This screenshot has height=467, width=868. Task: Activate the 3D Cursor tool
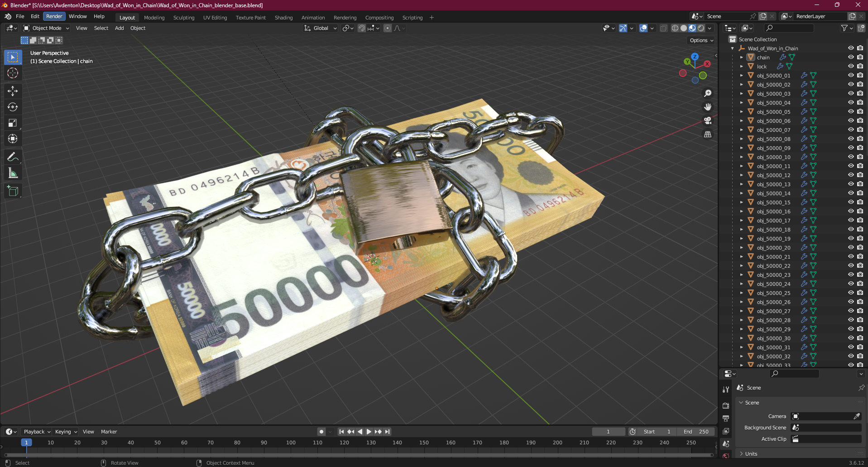(x=13, y=73)
